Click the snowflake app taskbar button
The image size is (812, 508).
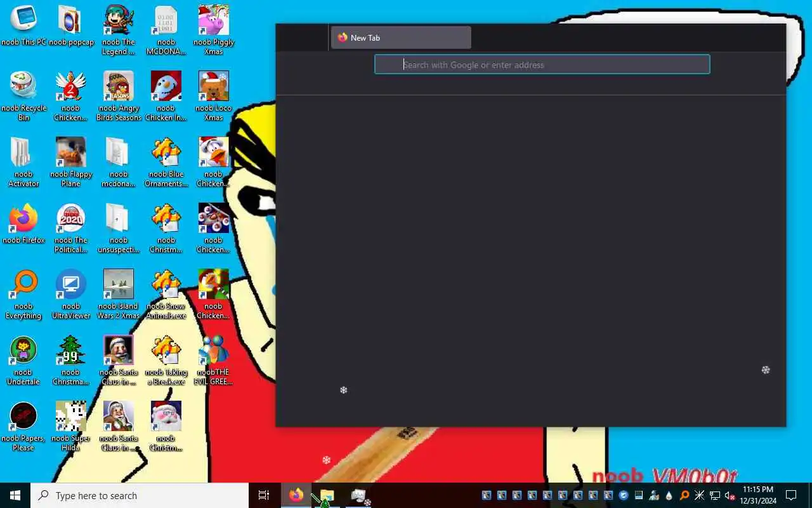pos(358,495)
